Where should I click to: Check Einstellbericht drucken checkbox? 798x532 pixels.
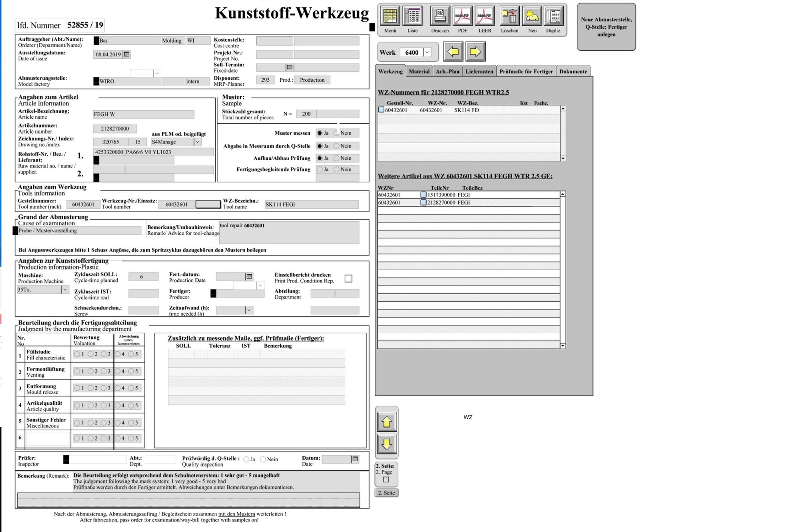click(349, 279)
